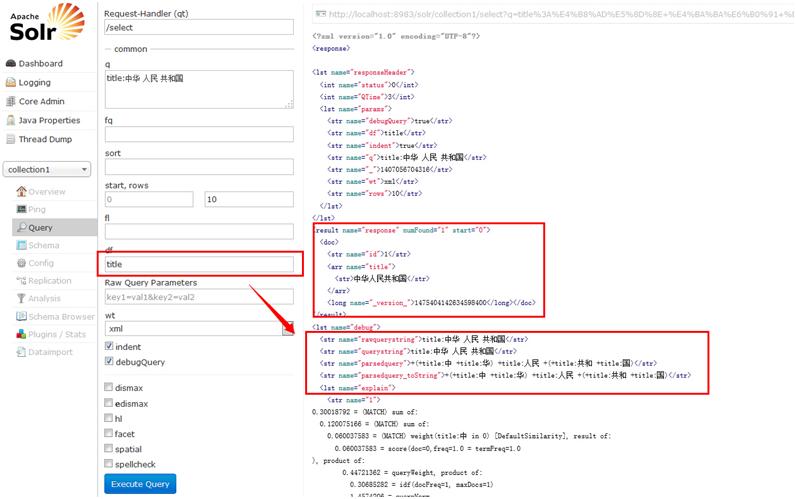Click the Execute Query button
This screenshot has height=499, width=796.
[x=140, y=484]
